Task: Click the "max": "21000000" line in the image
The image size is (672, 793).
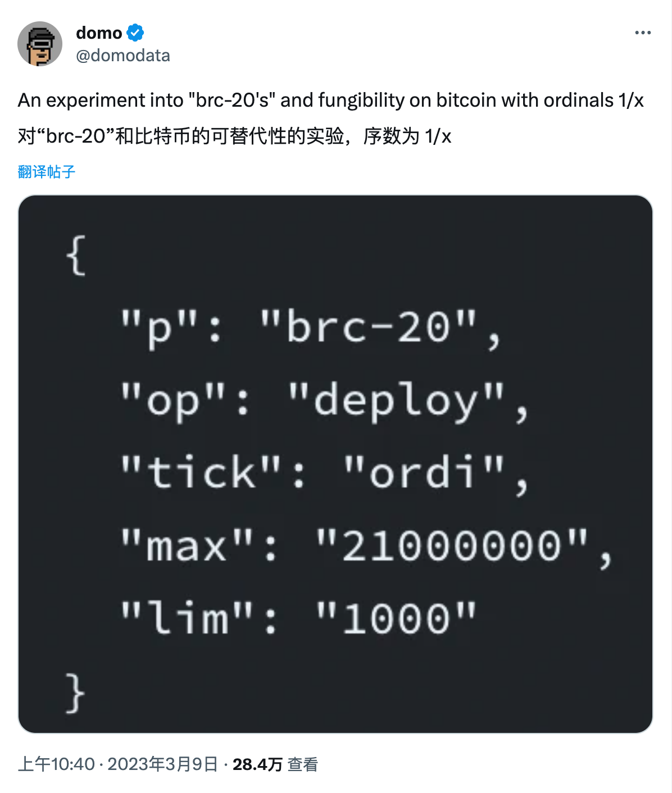Action: [366, 546]
